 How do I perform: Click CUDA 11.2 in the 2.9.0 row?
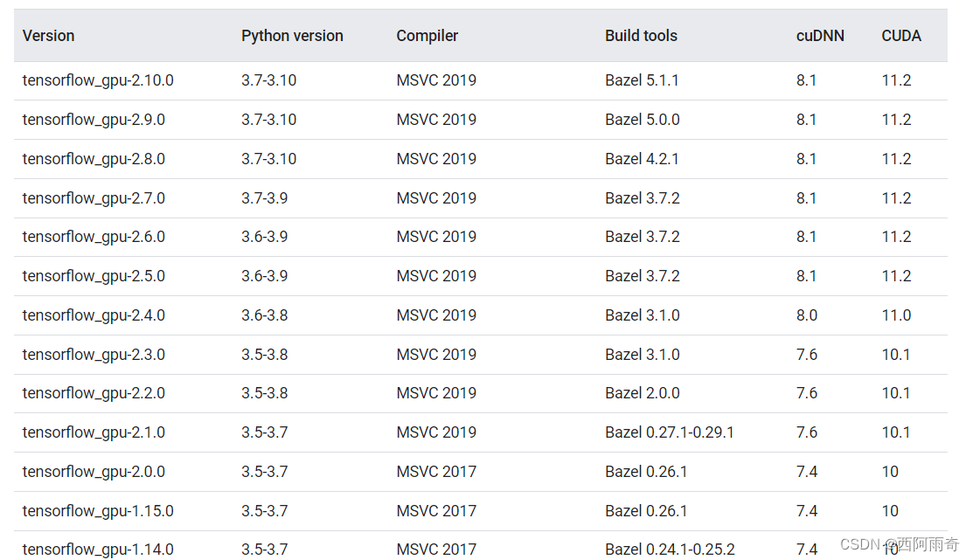[896, 120]
